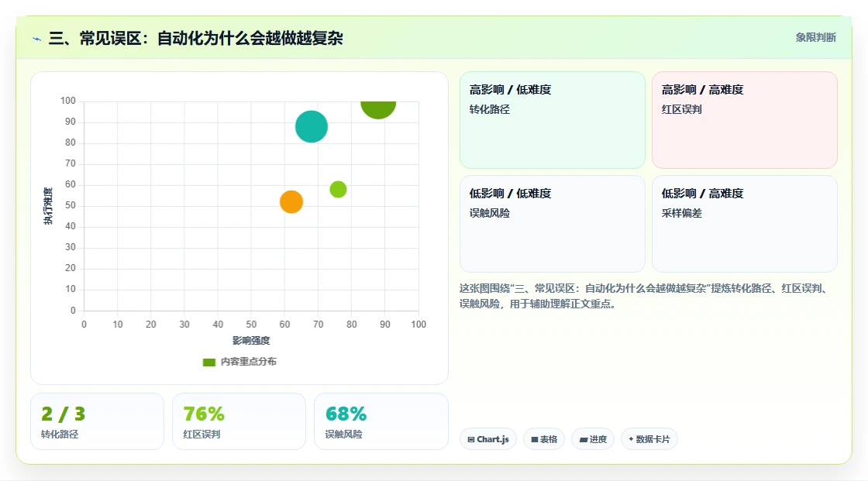Select the 表格 tag chip
This screenshot has height=481, width=868.
coord(543,439)
